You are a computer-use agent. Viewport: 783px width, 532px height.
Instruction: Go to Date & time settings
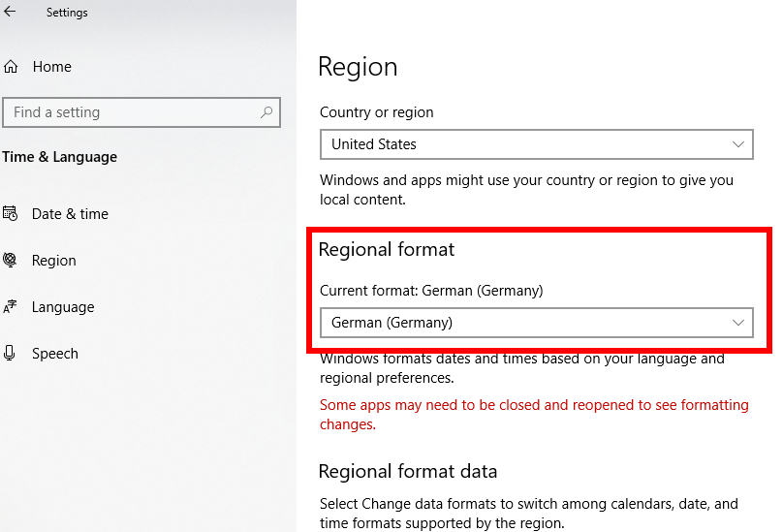[70, 214]
